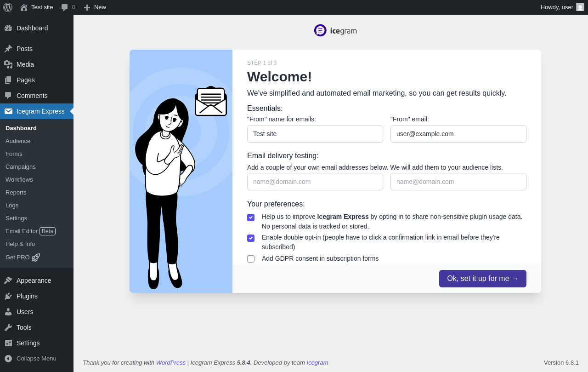
Task: Click the Comments speech bubble sidebar icon
Action: [8, 96]
